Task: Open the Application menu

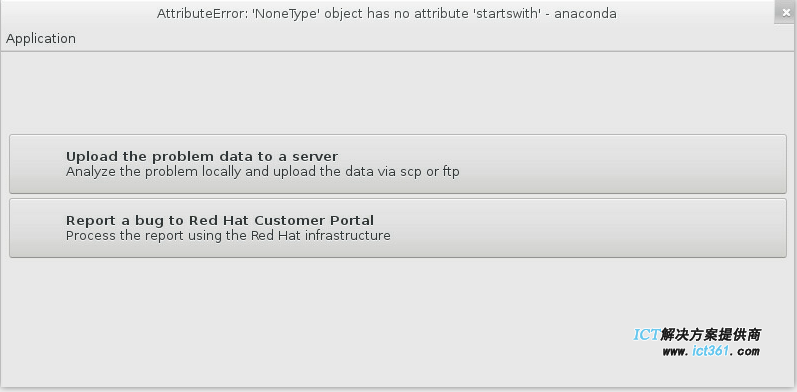Action: 41,39
